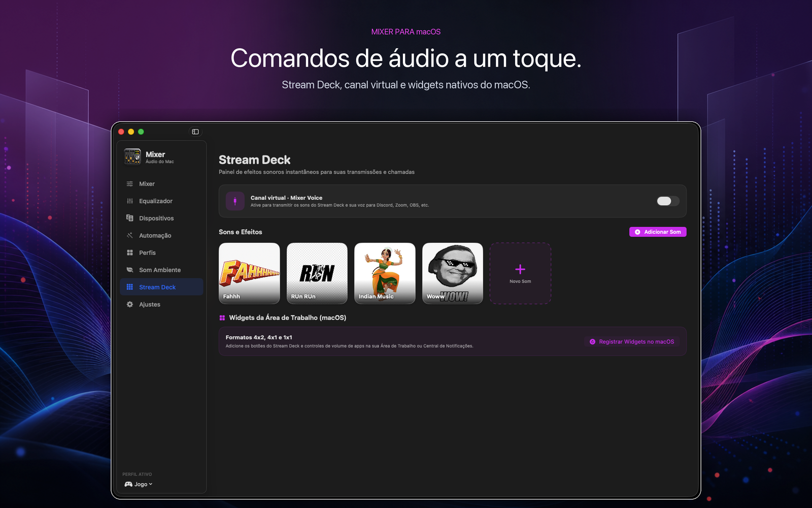
Task: Play the Fahhh sound effect
Action: tap(249, 273)
